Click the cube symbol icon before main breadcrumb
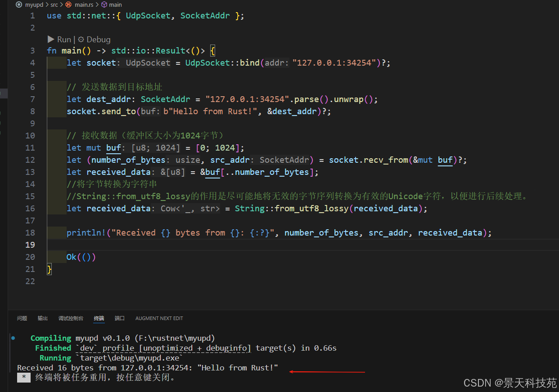Viewport: 559px width, 392px height. (104, 4)
